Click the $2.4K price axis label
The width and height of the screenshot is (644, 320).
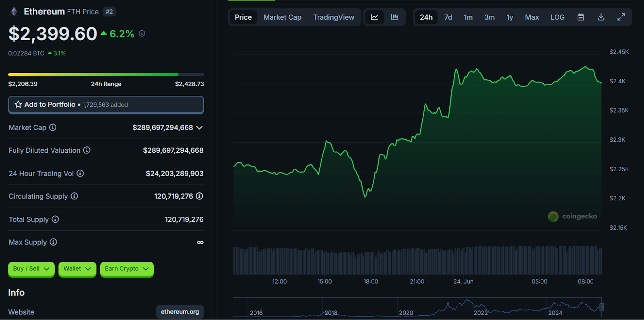click(x=617, y=81)
